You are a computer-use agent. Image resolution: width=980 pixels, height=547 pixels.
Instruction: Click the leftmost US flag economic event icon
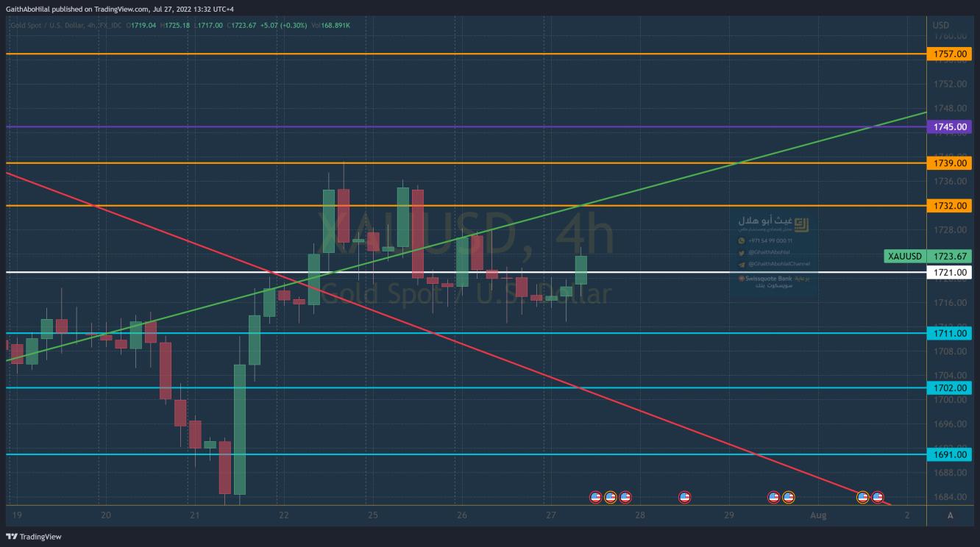(596, 498)
